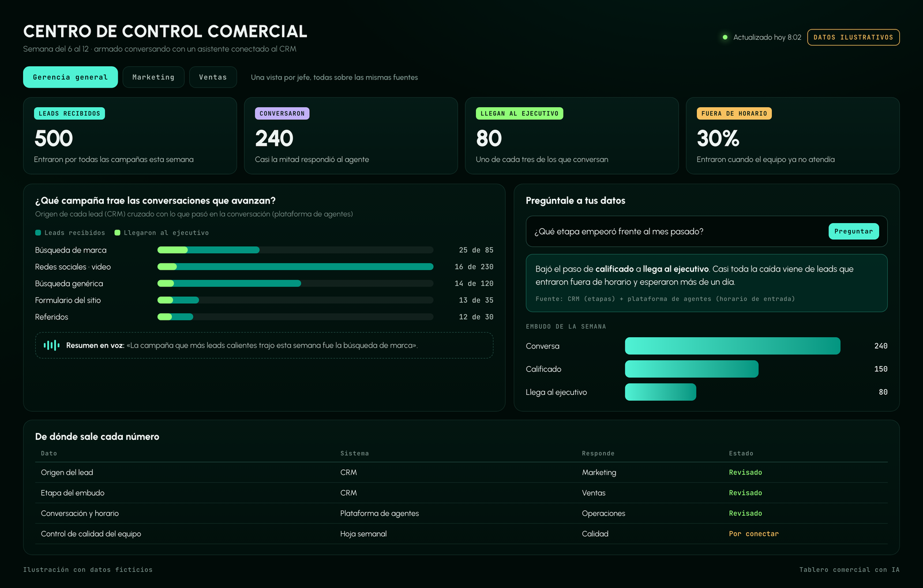Click the Origen del lead row
This screenshot has height=588, width=923.
pyautogui.click(x=461, y=472)
